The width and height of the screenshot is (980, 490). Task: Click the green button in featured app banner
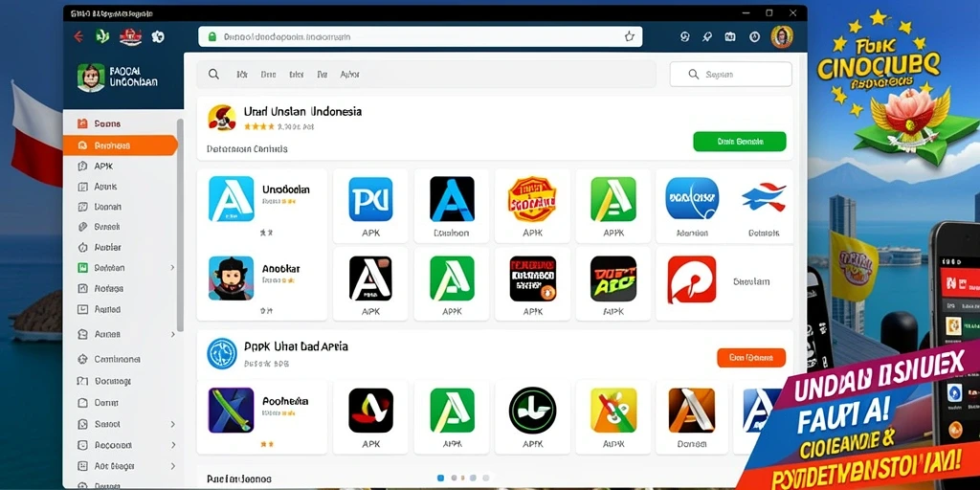tap(740, 142)
